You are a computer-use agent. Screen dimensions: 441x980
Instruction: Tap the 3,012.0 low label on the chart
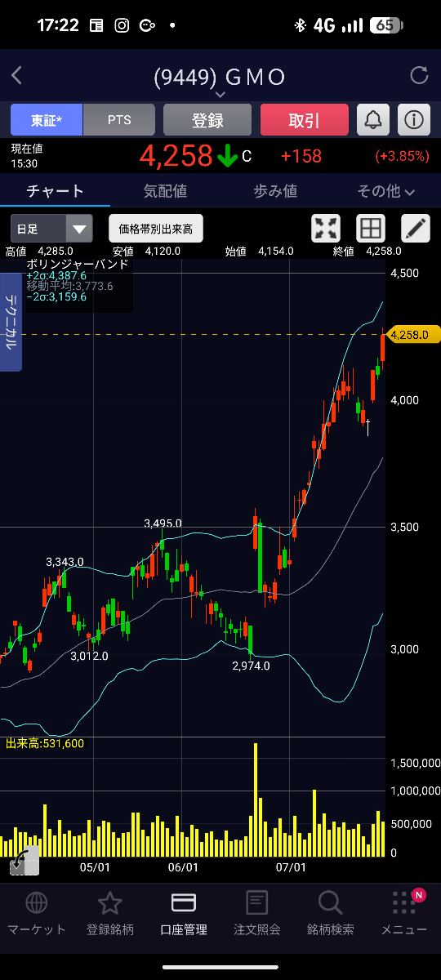click(90, 656)
